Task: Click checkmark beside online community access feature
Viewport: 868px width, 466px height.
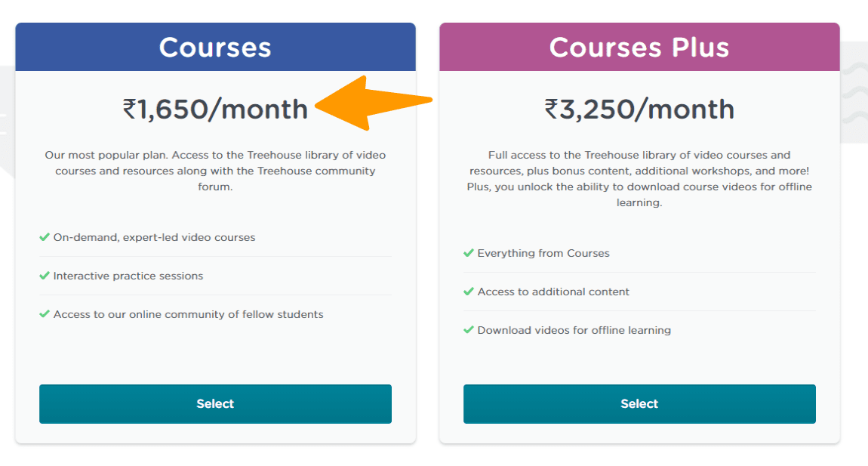Action: tap(45, 314)
